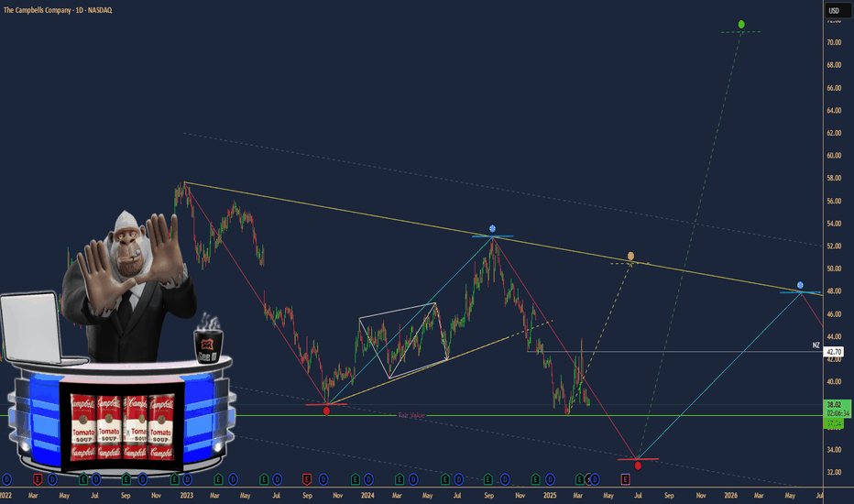Click the 2026 label on time axis
854x504 pixels.
point(731,495)
